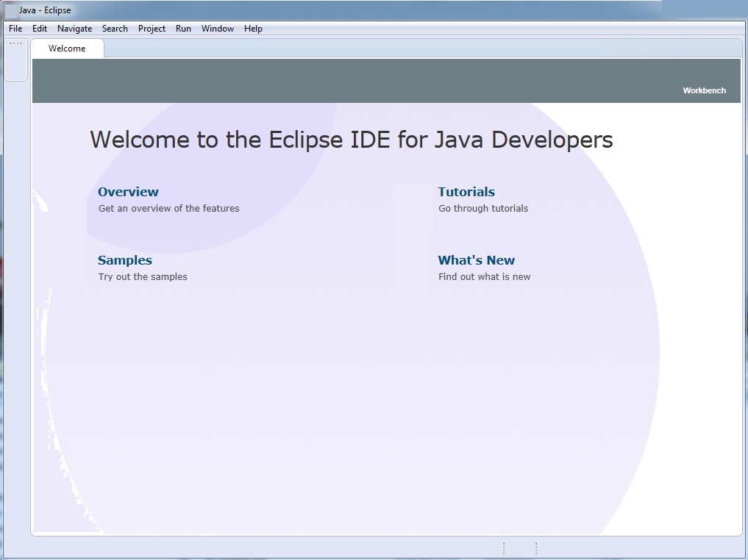Open the Window menu

[218, 29]
